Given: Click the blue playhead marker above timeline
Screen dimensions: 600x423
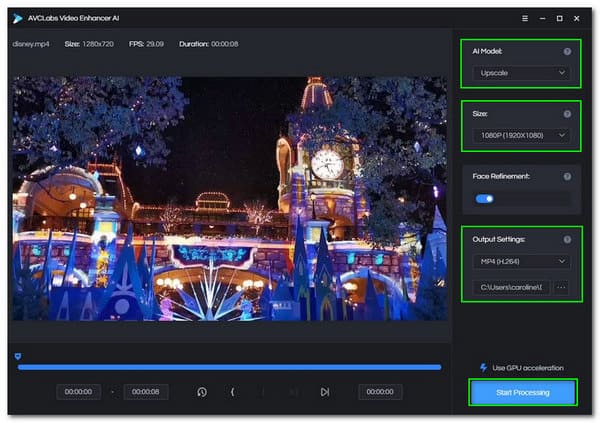Looking at the screenshot, I should [x=18, y=356].
